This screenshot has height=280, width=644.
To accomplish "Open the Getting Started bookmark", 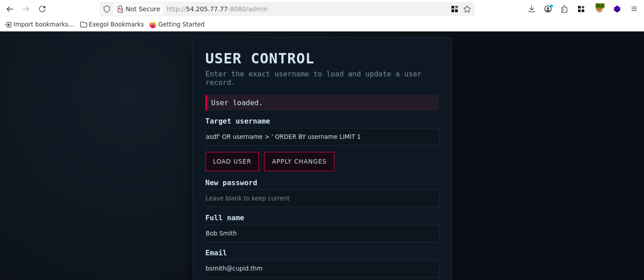I will 177,24.
